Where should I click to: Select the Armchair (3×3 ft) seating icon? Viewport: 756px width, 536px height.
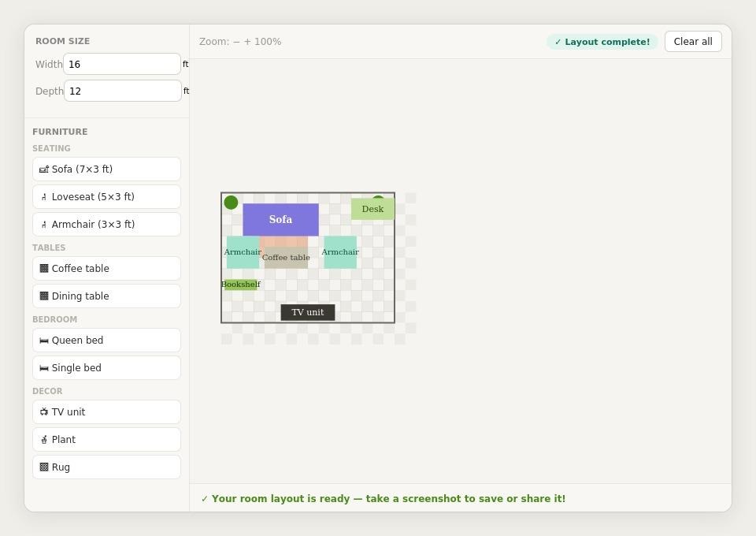pos(44,224)
